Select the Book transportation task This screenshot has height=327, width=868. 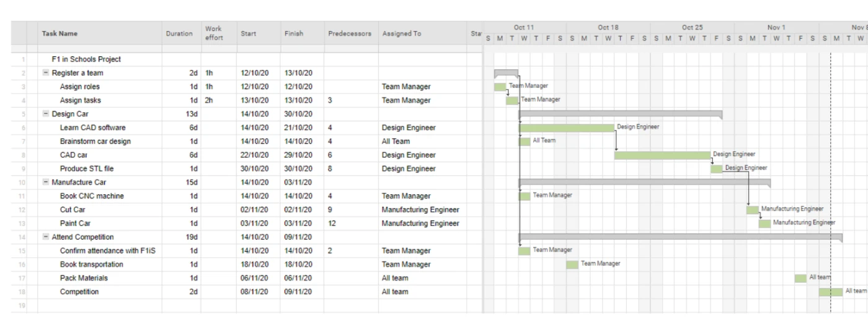coord(92,264)
